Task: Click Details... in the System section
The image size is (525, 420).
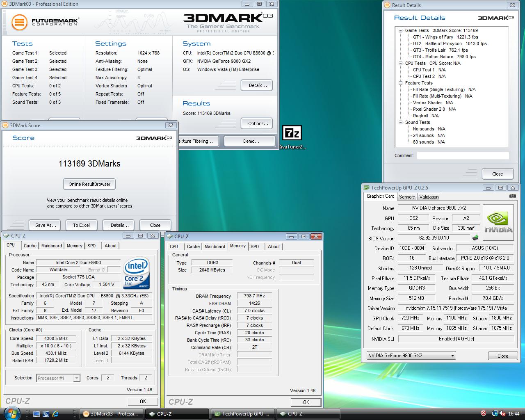Action: [258, 85]
